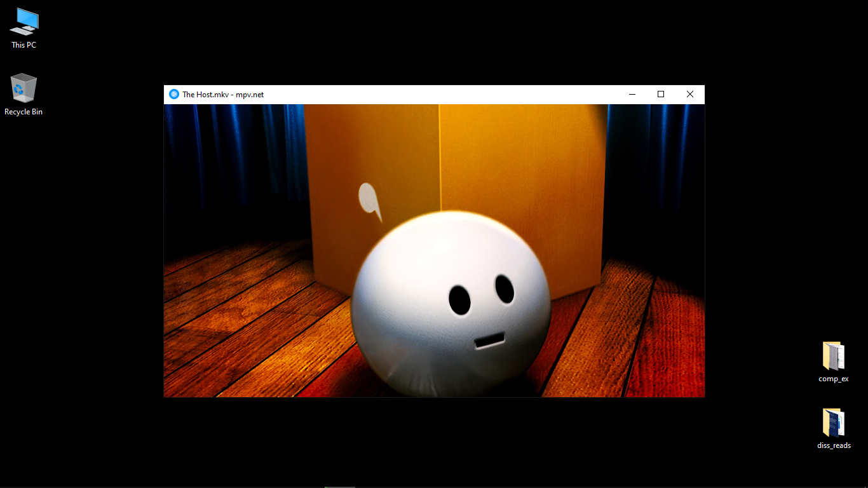Close The Host.mkv playback window
The height and width of the screenshot is (488, 868).
(689, 93)
